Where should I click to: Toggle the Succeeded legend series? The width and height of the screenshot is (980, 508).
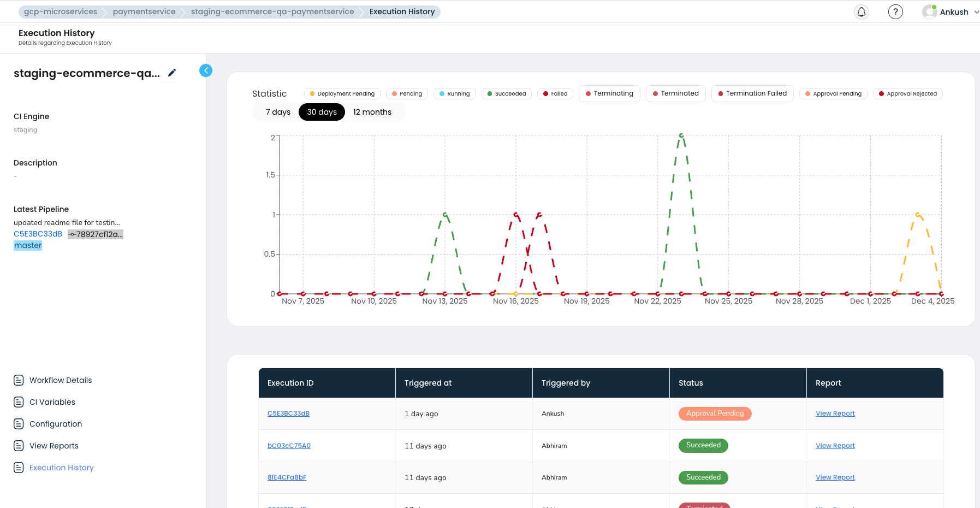pos(507,94)
